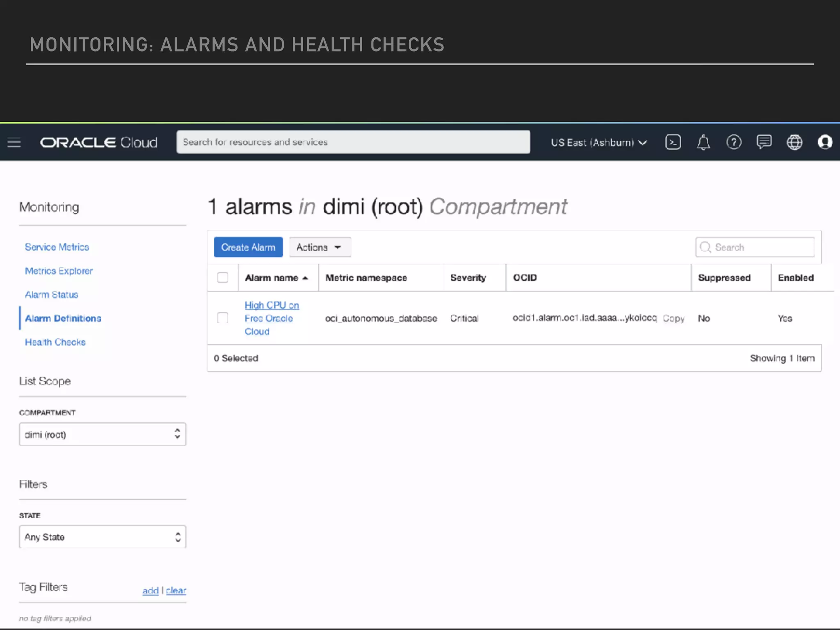Open Metrics Explorer
The image size is (840, 630).
pyautogui.click(x=59, y=271)
